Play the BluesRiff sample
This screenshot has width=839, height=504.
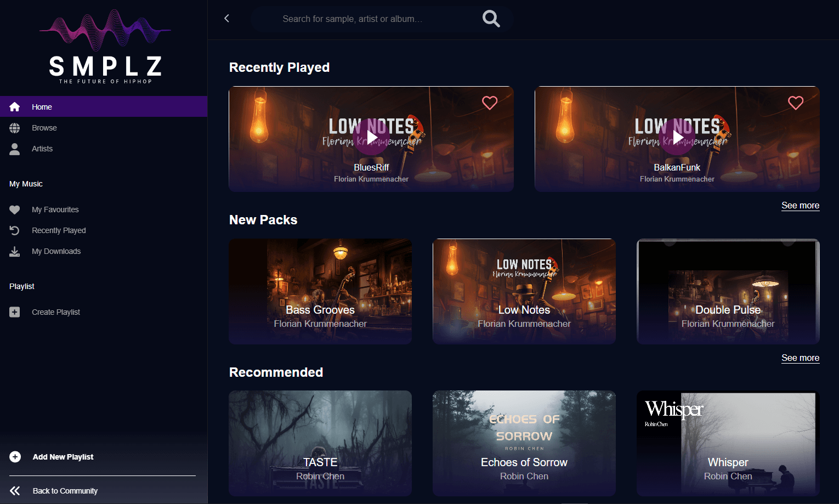point(371,138)
